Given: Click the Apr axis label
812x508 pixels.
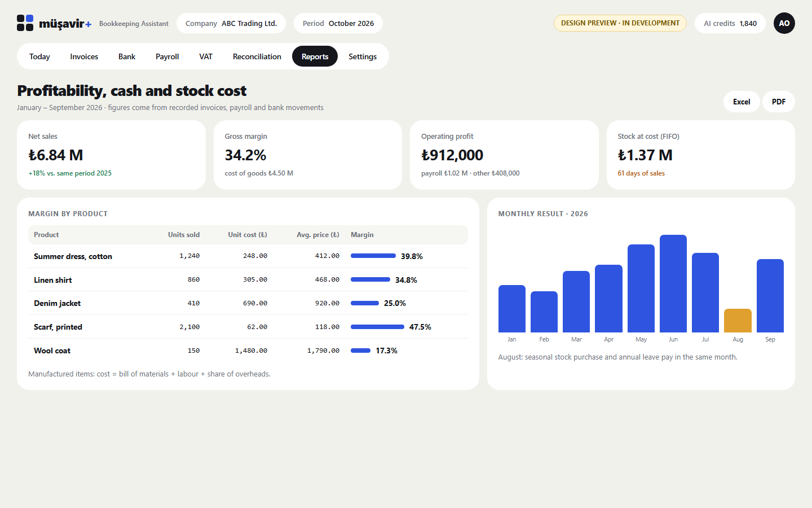Looking at the screenshot, I should tap(608, 339).
